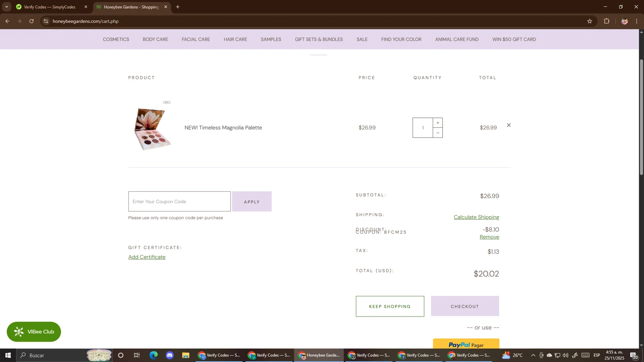Open Win $50 Gift Card page
The height and width of the screenshot is (362, 644).
tap(514, 39)
